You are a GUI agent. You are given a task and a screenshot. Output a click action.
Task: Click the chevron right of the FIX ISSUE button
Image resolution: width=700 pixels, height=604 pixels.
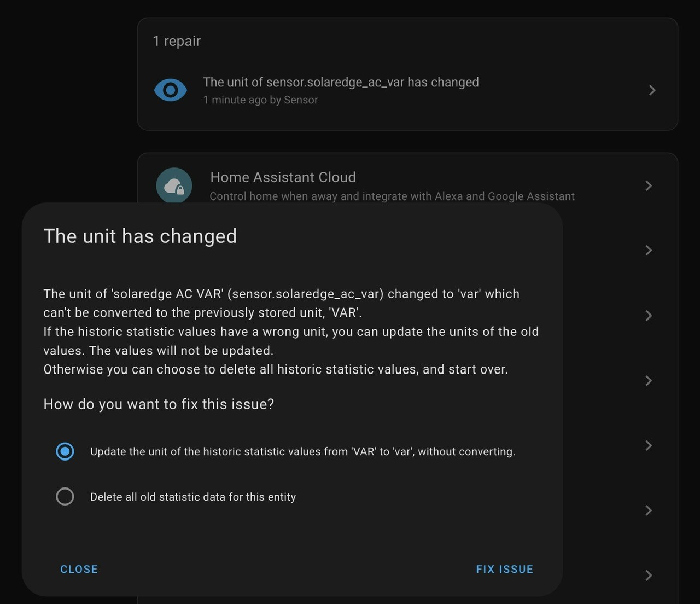pos(649,575)
